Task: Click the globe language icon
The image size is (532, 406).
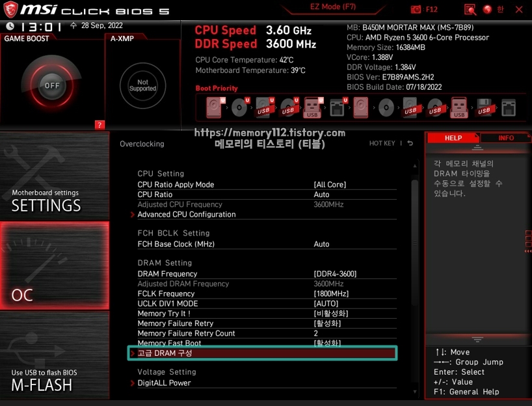Action: click(487, 10)
